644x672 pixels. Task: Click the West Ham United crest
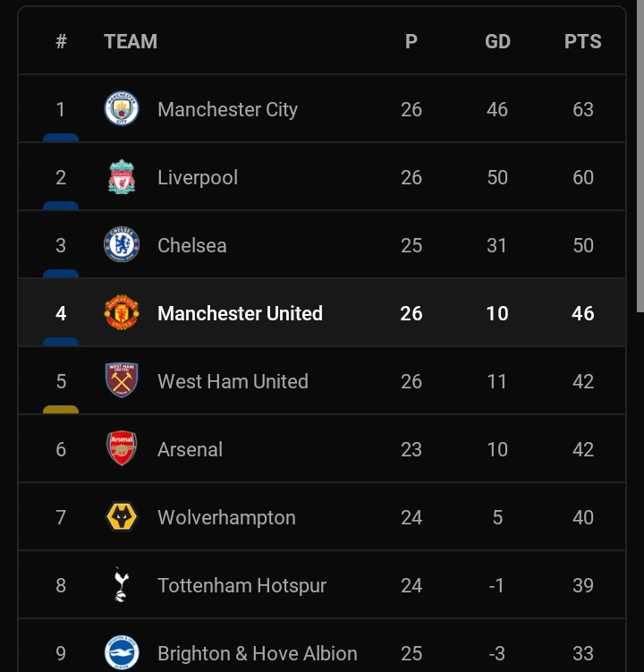[x=122, y=380]
